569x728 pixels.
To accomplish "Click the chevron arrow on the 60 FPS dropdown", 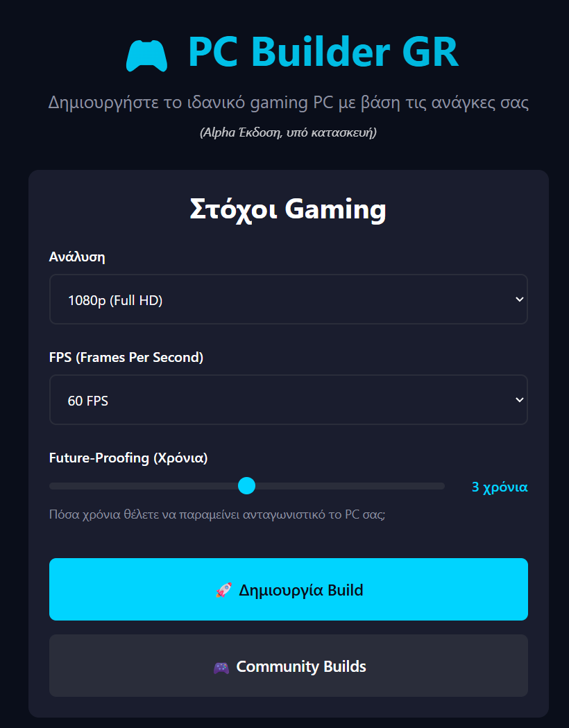I will pyautogui.click(x=518, y=399).
